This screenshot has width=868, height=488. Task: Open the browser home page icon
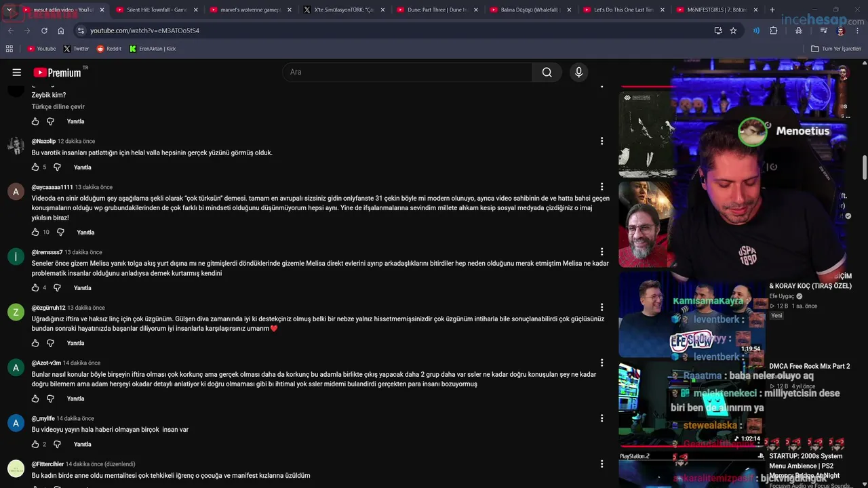(x=61, y=30)
